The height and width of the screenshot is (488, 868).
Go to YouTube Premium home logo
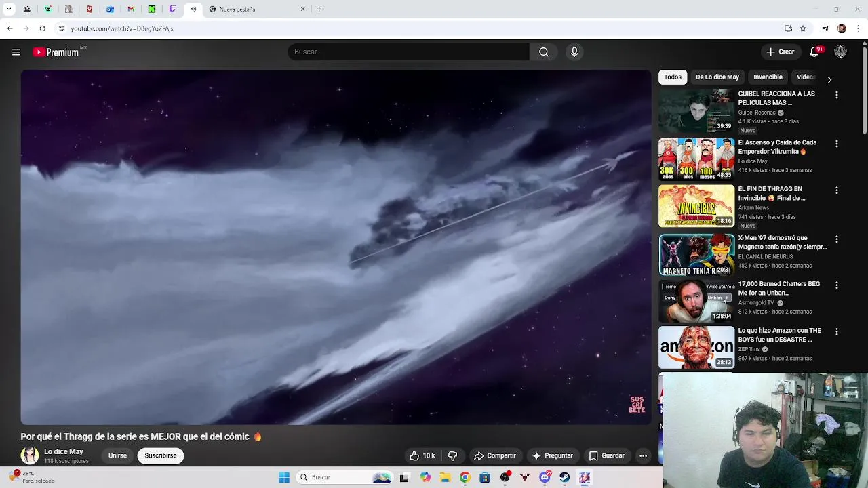tap(56, 52)
